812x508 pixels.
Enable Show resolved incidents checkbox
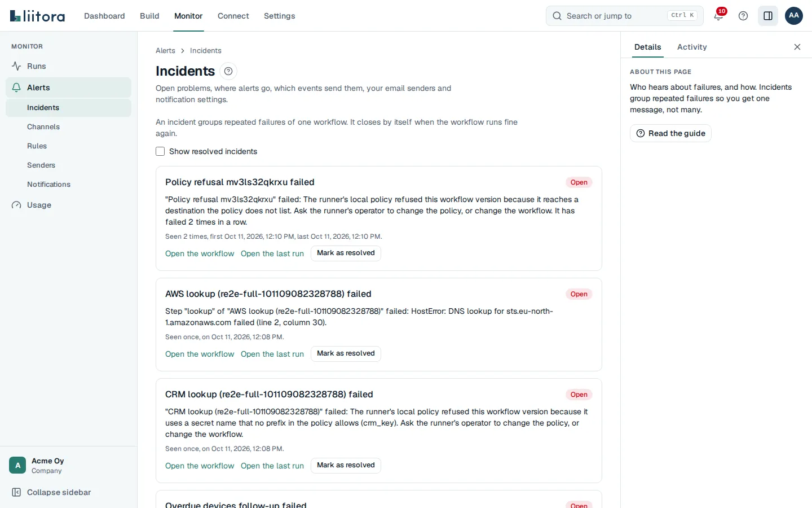[x=160, y=151]
